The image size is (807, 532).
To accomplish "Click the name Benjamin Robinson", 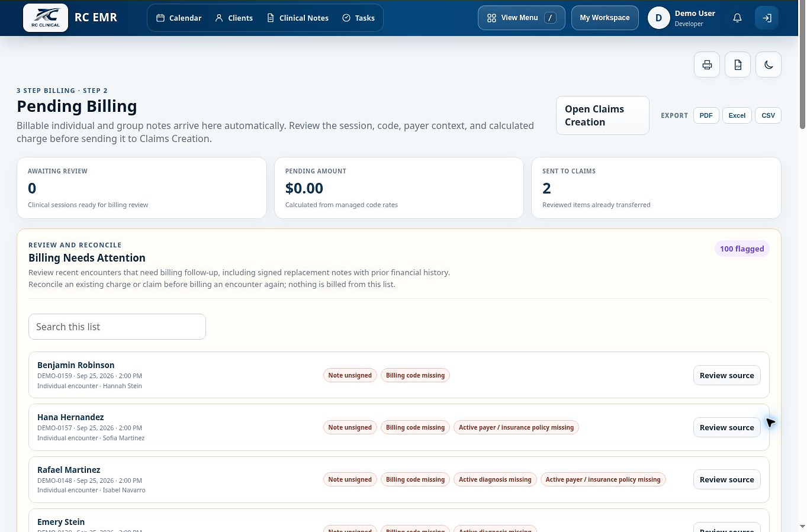I will pyautogui.click(x=76, y=365).
